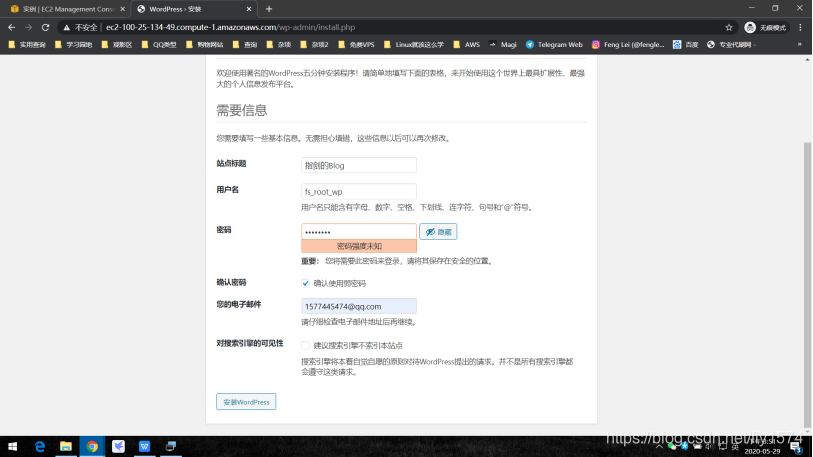Click the page vertical scrollbar thumb
The image size is (813, 457).
[807, 284]
